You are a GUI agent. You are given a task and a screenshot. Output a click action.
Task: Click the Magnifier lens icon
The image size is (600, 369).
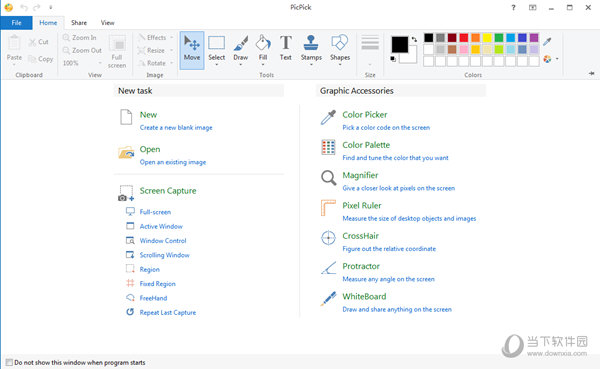point(328,178)
